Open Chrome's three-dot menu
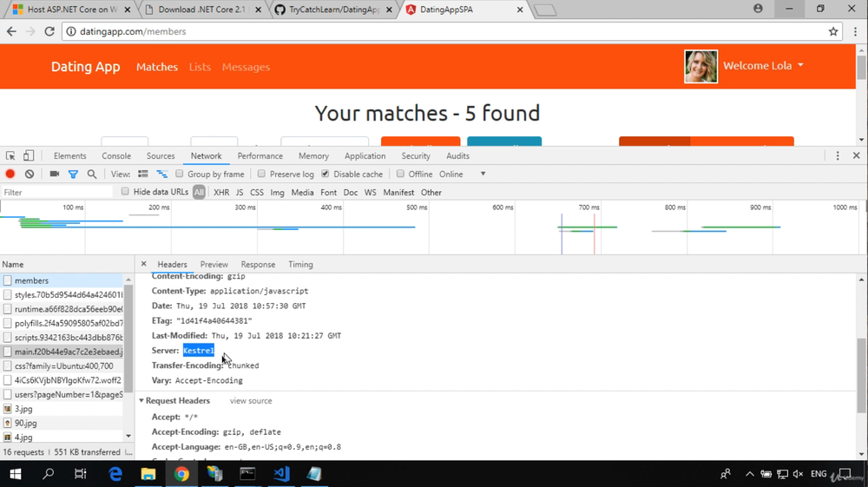The width and height of the screenshot is (868, 487). click(855, 31)
